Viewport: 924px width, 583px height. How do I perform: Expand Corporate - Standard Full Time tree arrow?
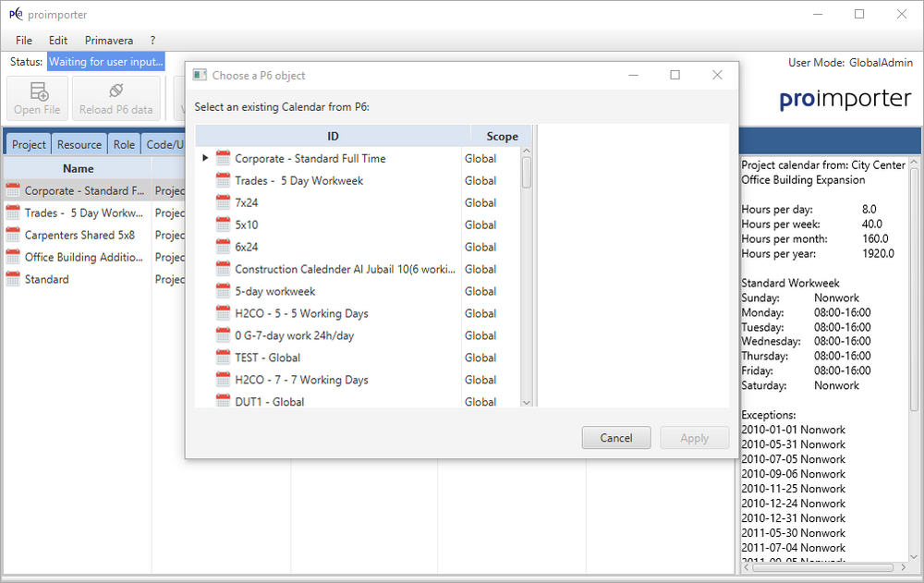(x=205, y=158)
